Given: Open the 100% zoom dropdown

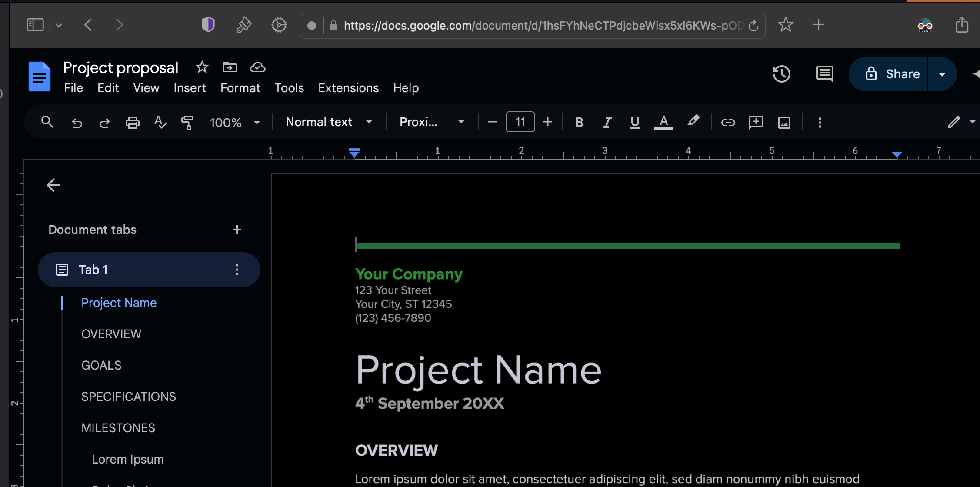Looking at the screenshot, I should (x=235, y=123).
